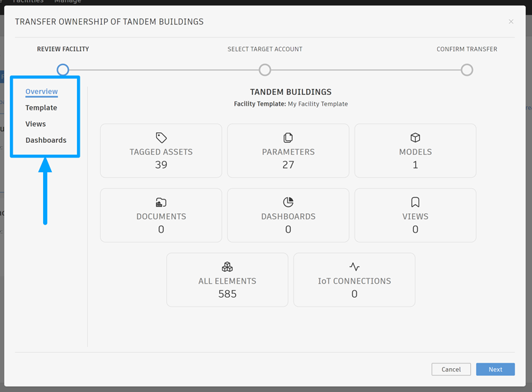Switch to the Template tab

coord(41,108)
